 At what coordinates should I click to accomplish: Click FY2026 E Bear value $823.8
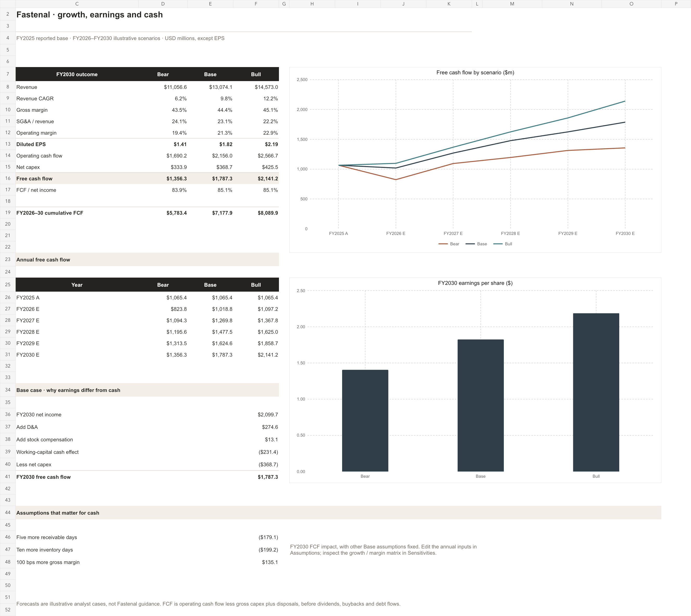click(x=178, y=309)
